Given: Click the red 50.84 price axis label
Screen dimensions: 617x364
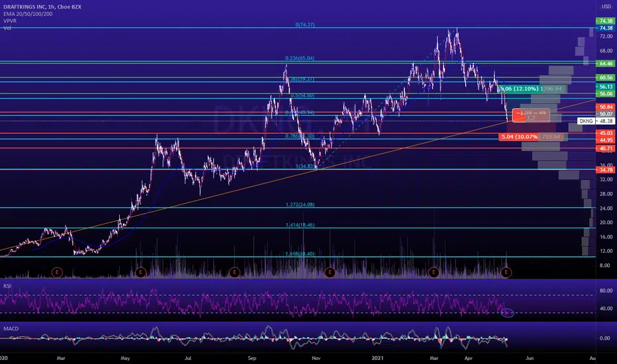Looking at the screenshot, I should [606, 107].
